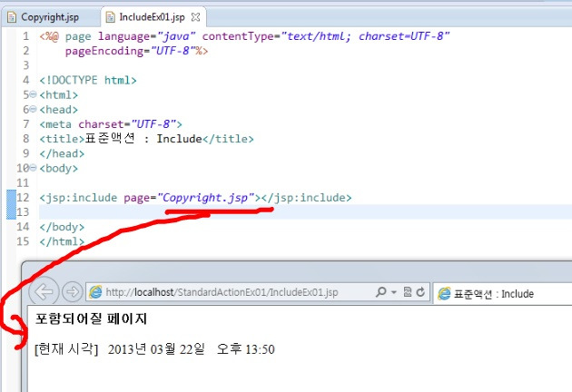Click the title text 표준액션 : Include in code
Image resolution: width=572 pixels, height=392 pixels.
(143, 139)
